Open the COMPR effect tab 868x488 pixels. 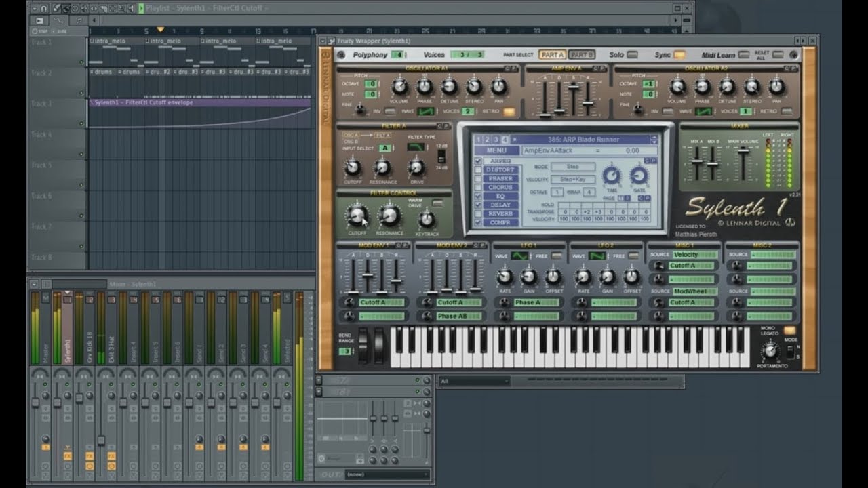[501, 222]
